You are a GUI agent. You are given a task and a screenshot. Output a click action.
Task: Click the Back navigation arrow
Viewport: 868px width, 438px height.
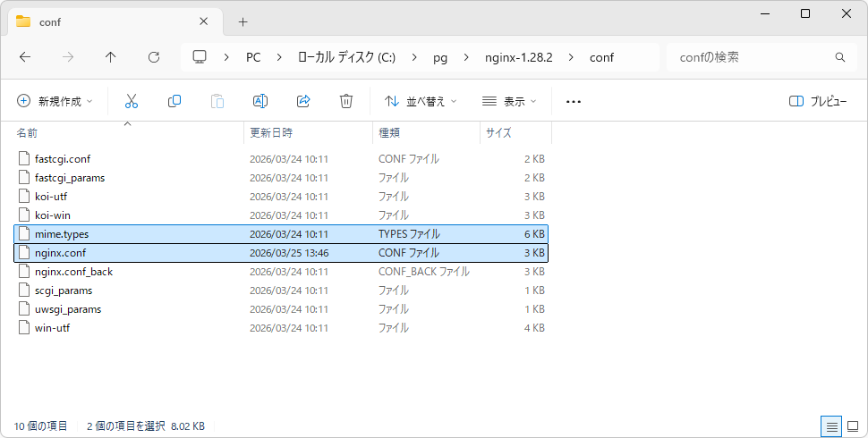[25, 57]
